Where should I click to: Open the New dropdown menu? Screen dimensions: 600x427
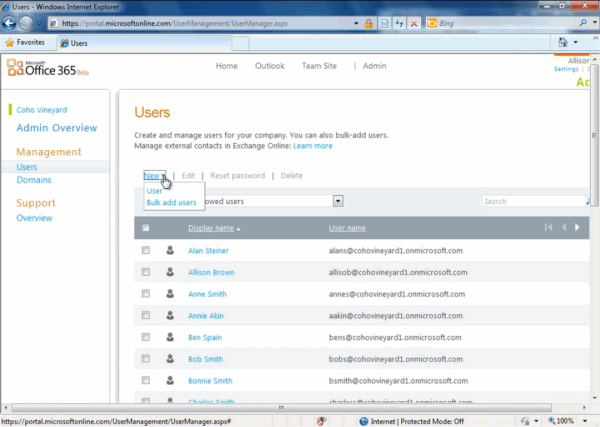pos(154,176)
